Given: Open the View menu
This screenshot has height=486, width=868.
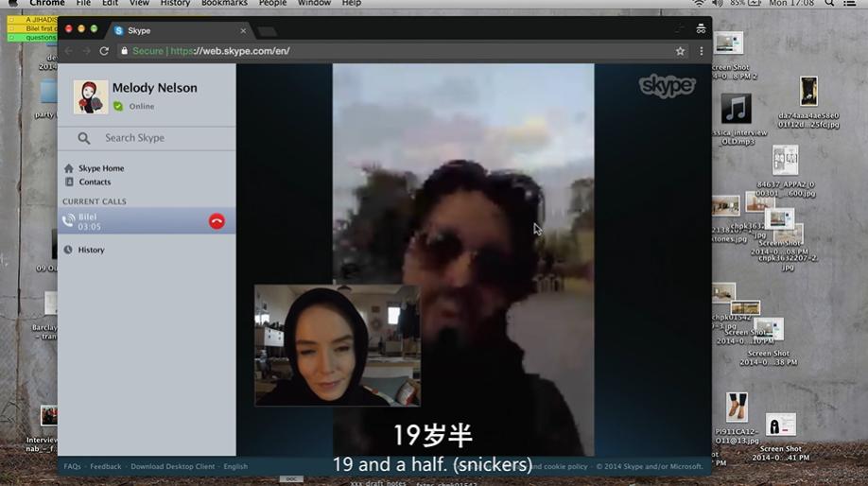Looking at the screenshot, I should 139,4.
